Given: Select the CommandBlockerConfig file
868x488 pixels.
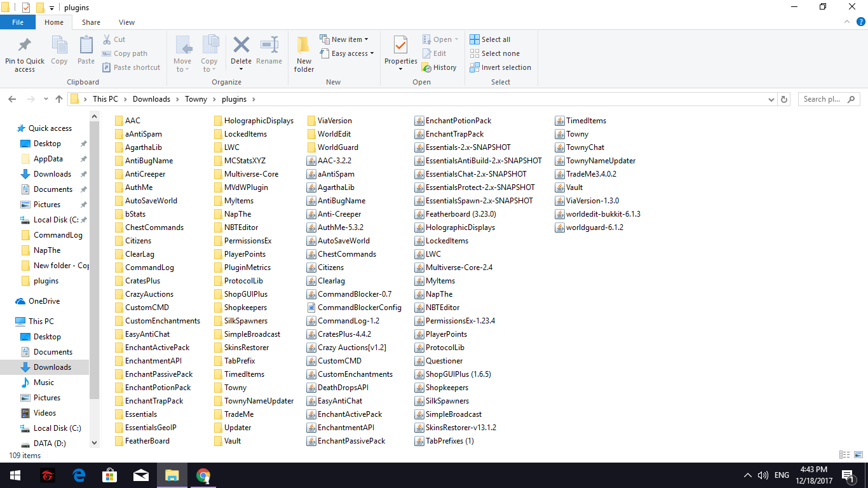Looking at the screenshot, I should point(354,308).
